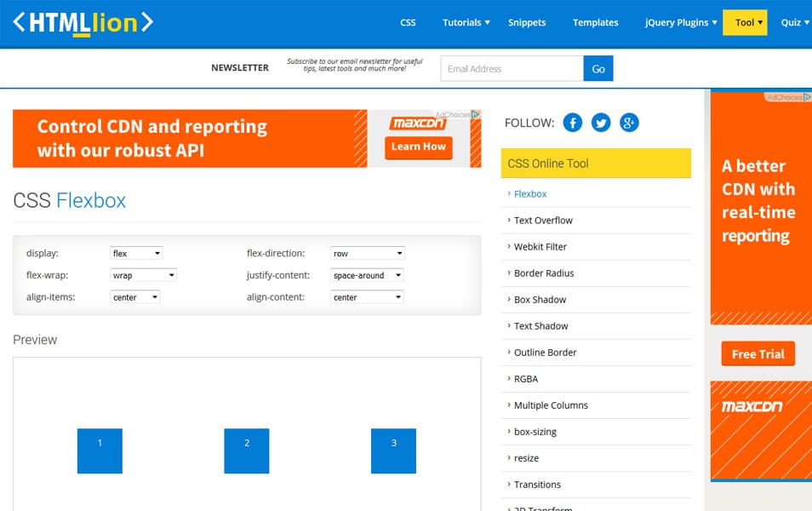Click the Google Plus follow icon
Screen dimensions: 812x511
point(629,123)
